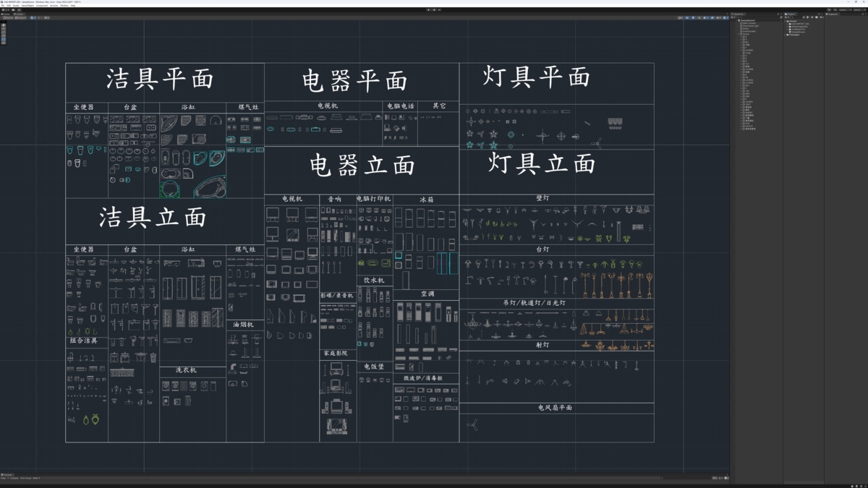
Task: Select the Inspector tab
Action: click(x=832, y=14)
